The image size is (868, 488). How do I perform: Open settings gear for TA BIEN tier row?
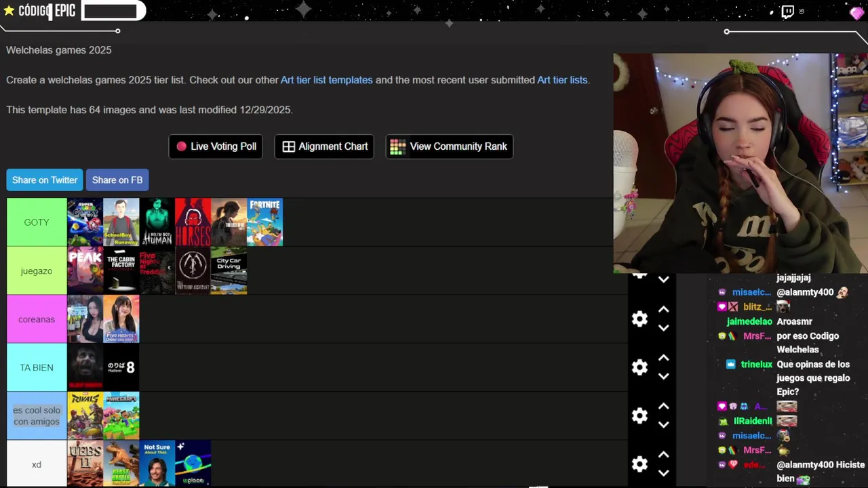point(639,367)
